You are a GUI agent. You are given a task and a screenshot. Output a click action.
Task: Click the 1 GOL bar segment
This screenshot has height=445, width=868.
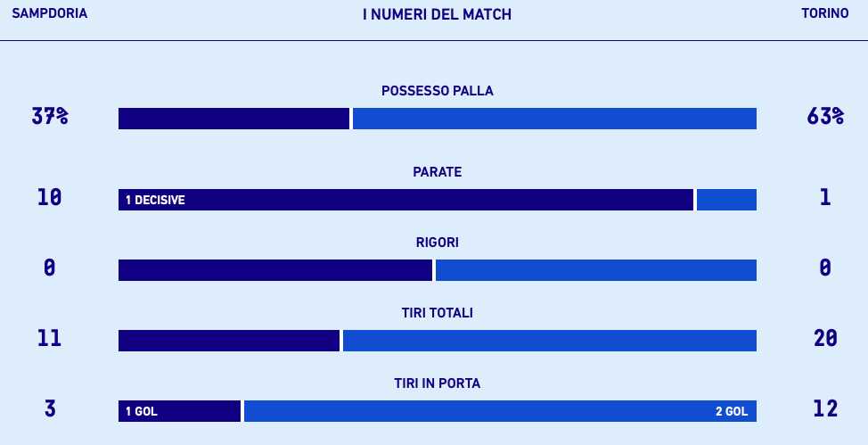[x=179, y=411]
